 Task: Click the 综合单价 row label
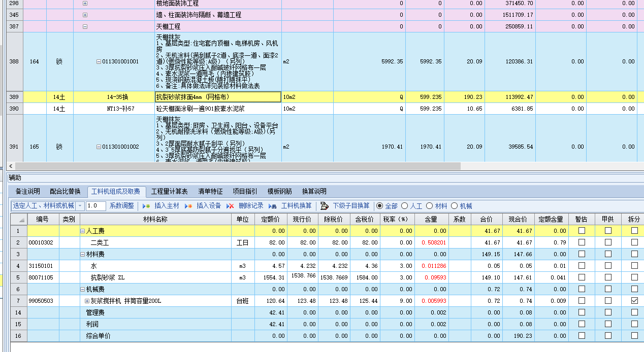99,336
